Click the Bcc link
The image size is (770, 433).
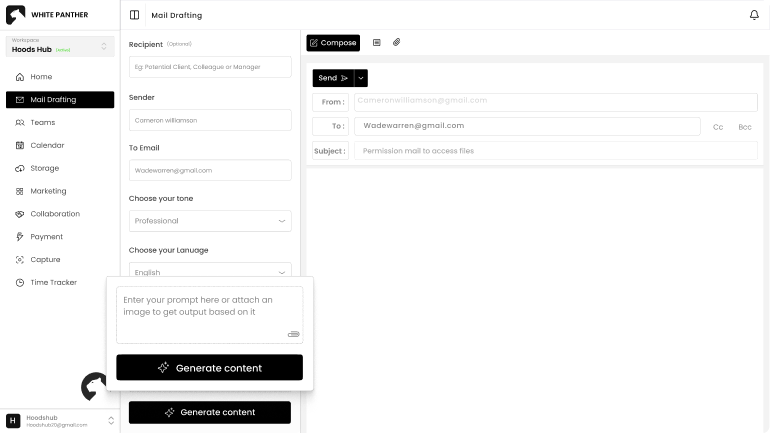[744, 127]
